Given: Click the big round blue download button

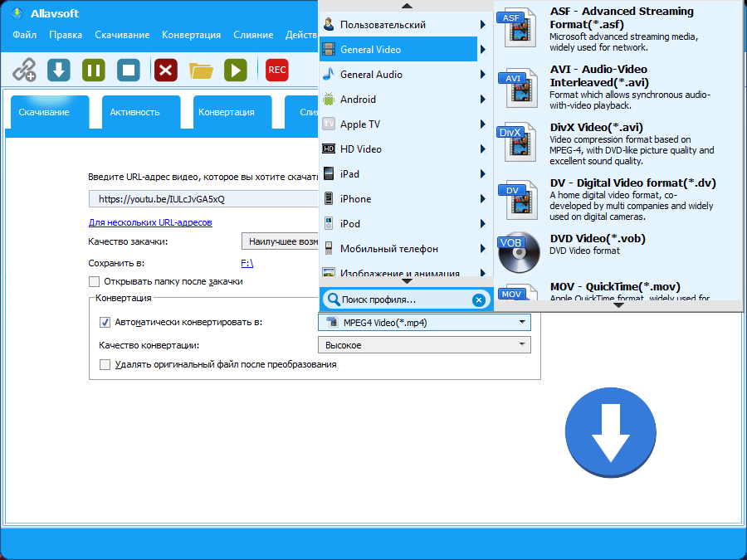Looking at the screenshot, I should [x=610, y=432].
